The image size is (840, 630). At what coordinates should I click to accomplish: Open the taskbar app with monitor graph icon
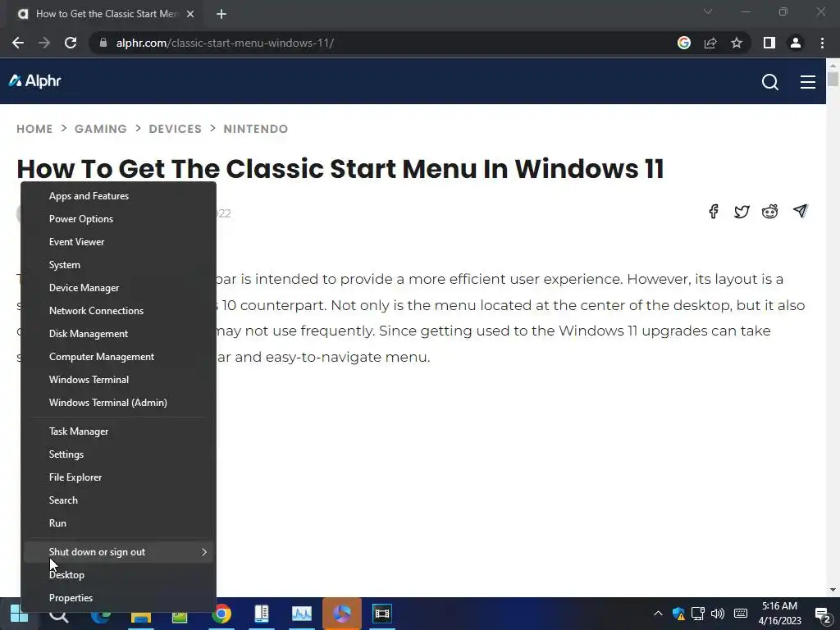pos(302,614)
